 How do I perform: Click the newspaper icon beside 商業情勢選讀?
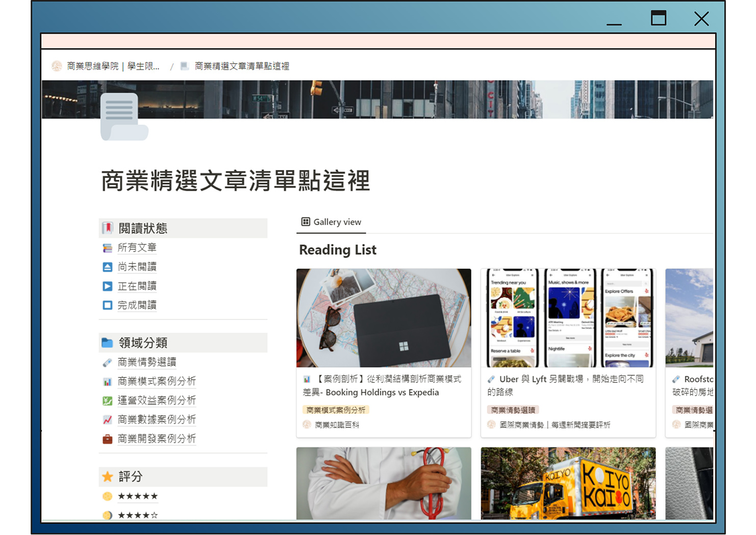point(107,362)
